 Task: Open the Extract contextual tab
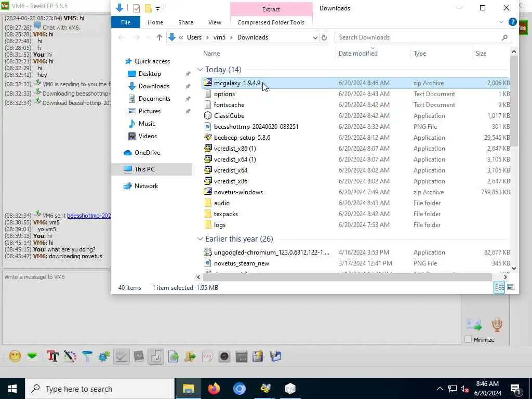coord(271,9)
